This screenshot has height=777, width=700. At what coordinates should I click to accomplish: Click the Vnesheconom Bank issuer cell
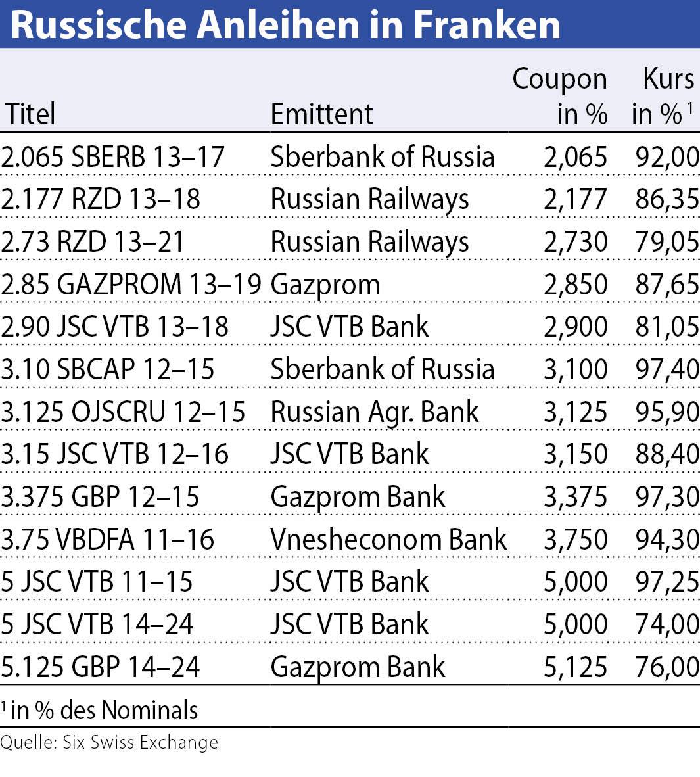coord(388,540)
